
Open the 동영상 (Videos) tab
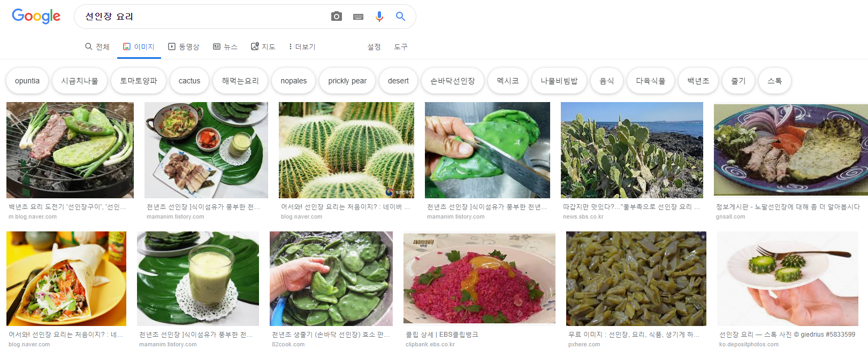[184, 47]
